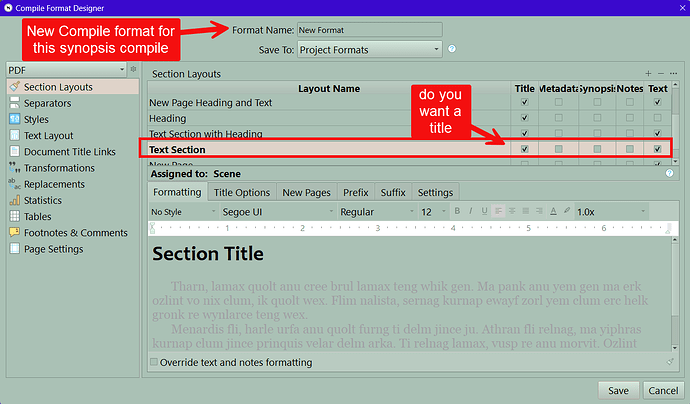Open the text color picker

click(553, 211)
